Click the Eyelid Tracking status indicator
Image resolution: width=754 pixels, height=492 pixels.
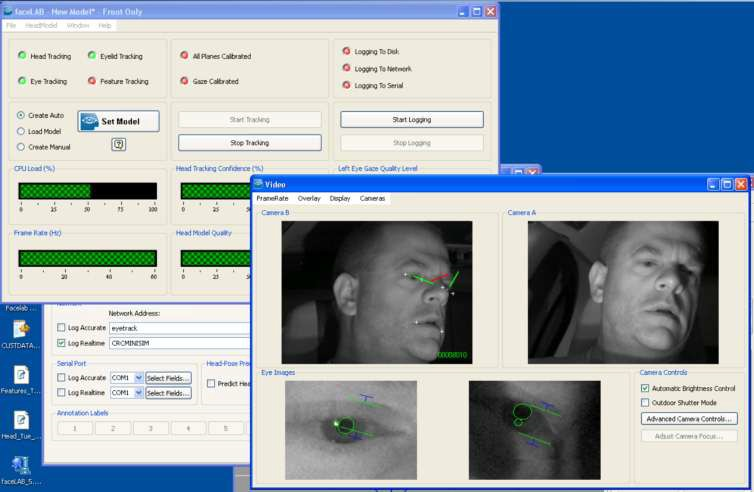(x=92, y=55)
